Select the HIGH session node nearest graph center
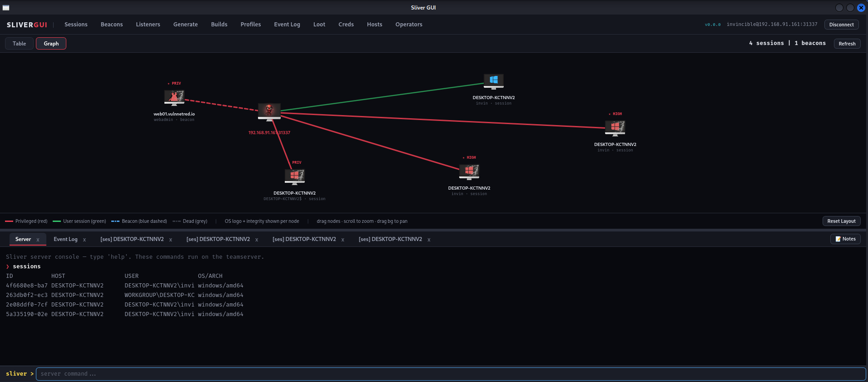This screenshot has width=868, height=382. click(469, 171)
